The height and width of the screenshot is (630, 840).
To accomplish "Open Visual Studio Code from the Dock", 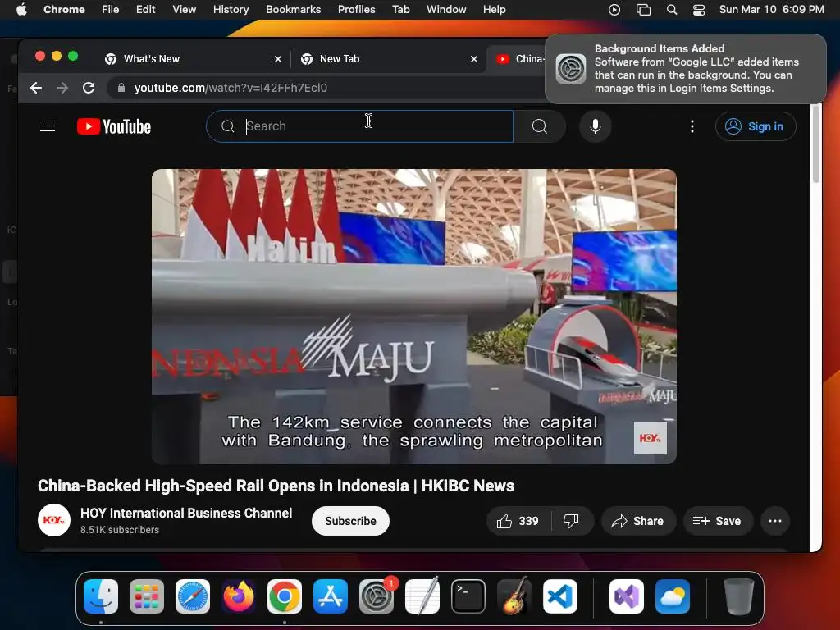I will click(x=559, y=596).
